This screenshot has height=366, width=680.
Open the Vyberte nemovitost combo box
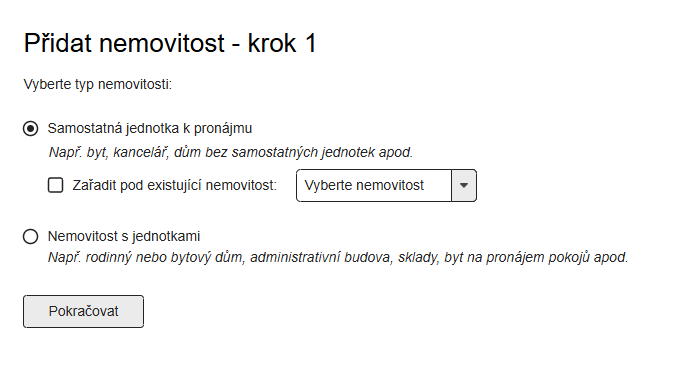386,186
